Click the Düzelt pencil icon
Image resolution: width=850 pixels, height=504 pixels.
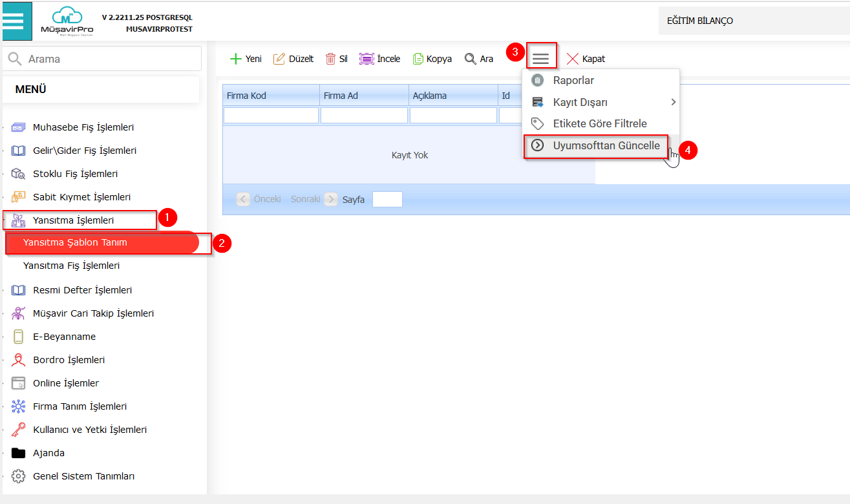tap(279, 59)
